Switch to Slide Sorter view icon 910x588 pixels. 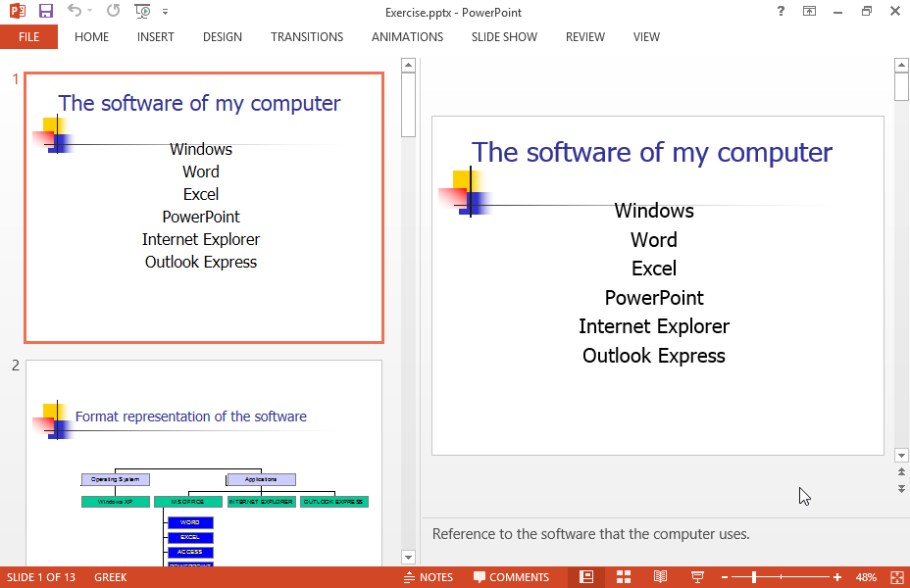pyautogui.click(x=624, y=577)
